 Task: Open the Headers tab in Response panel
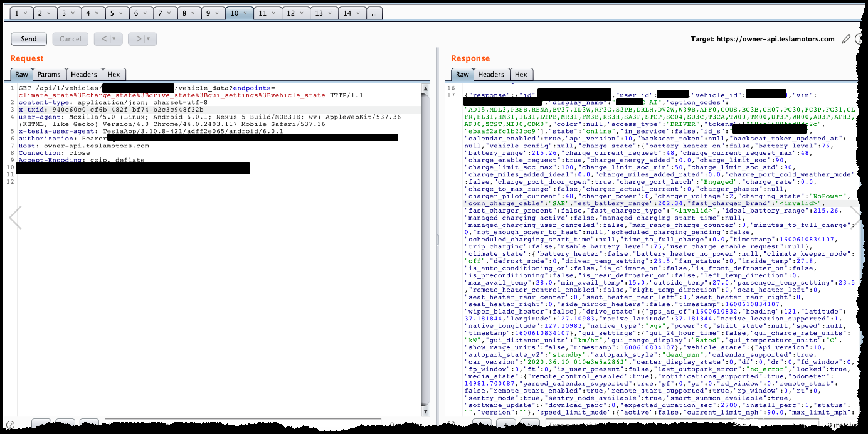coord(490,74)
